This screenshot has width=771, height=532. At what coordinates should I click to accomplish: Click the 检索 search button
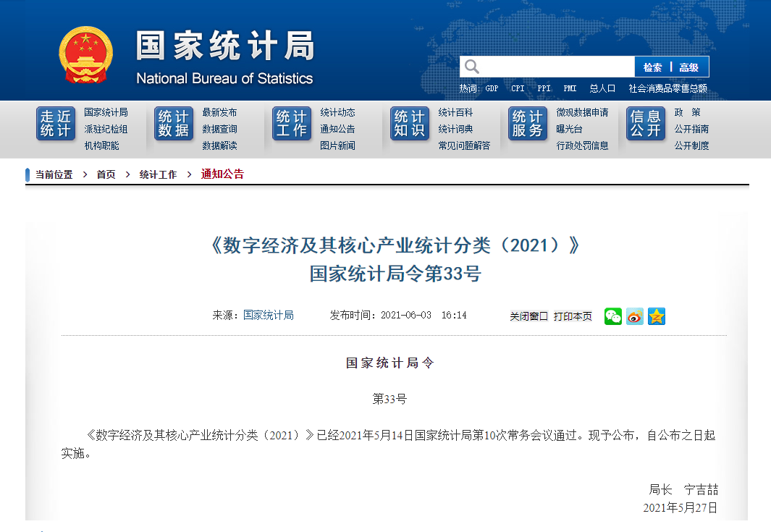coord(654,66)
